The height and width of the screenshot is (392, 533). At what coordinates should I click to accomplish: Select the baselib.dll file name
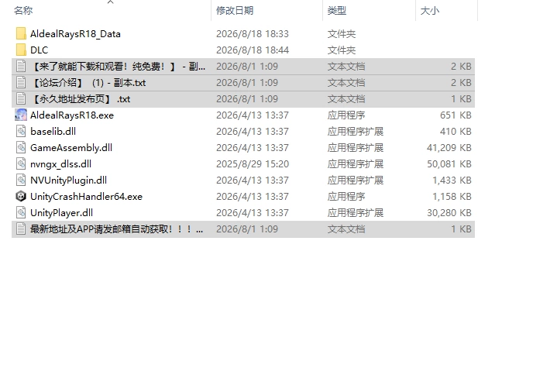53,131
